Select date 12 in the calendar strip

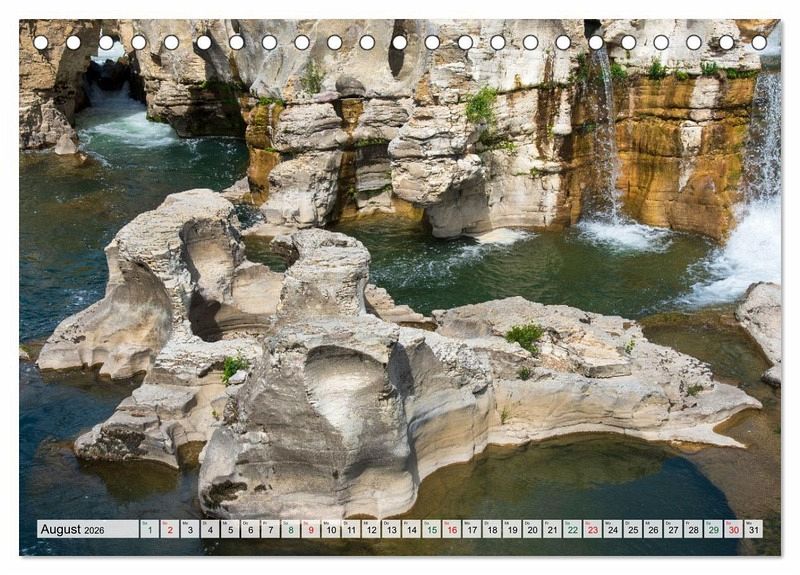tap(371, 529)
